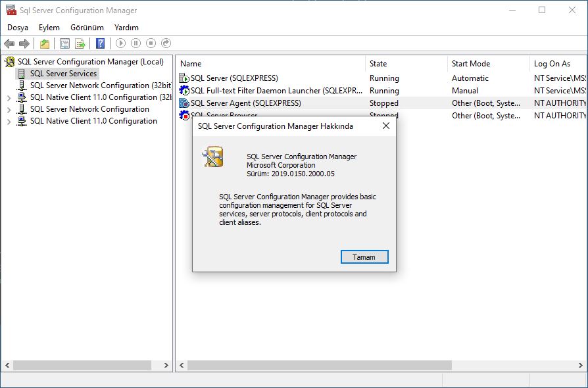588x388 pixels.
Task: Select the last SQL Native Client 11.0 Configuration label
Action: pyautogui.click(x=93, y=121)
